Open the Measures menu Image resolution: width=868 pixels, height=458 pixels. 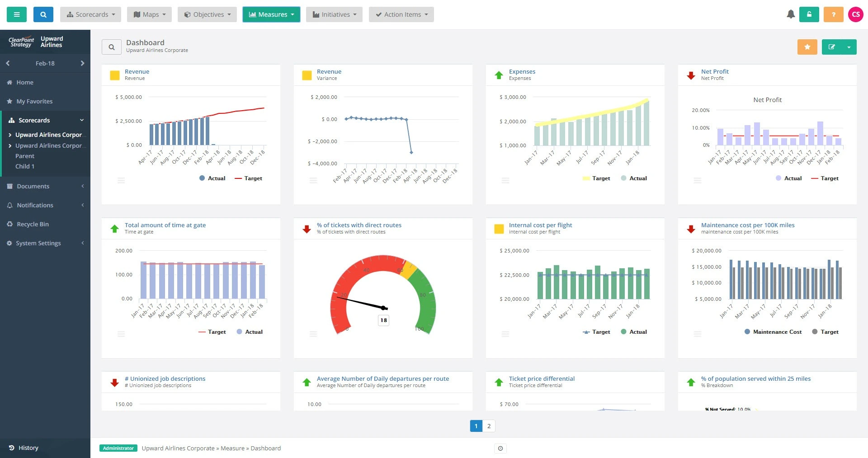(x=271, y=14)
